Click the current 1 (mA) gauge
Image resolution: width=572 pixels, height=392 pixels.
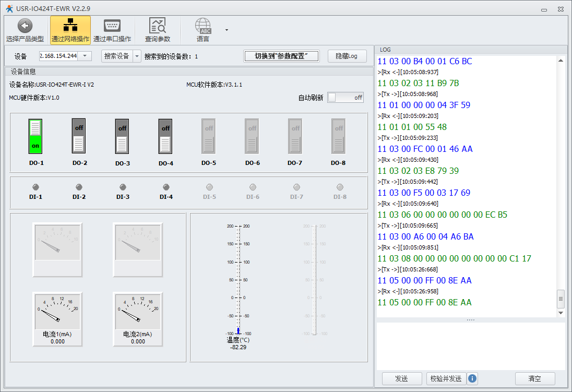tap(57, 318)
